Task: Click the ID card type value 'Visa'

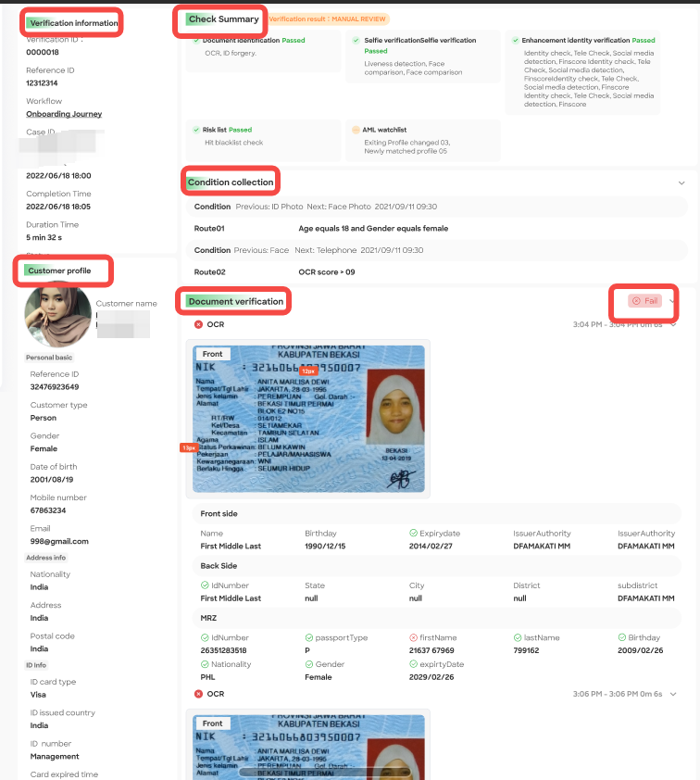Action: click(38, 695)
